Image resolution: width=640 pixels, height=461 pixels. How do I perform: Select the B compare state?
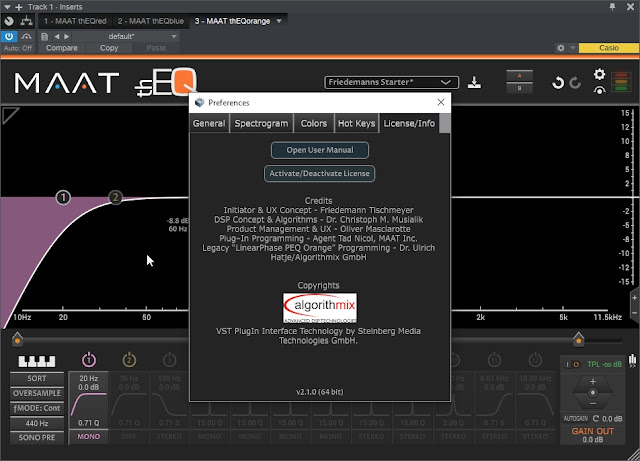(519, 88)
